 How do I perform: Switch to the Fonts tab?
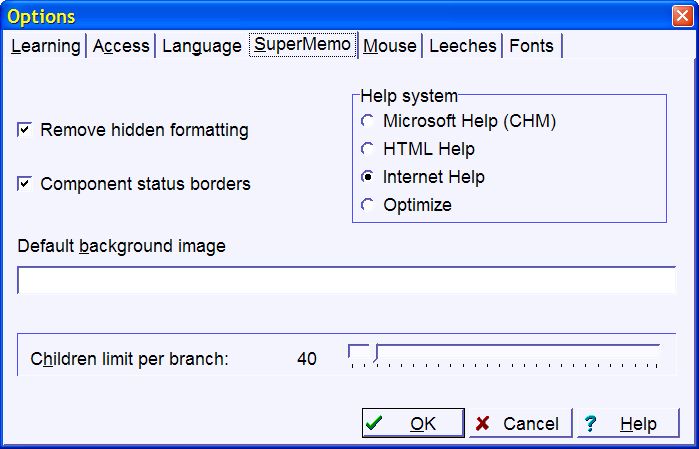pyautogui.click(x=531, y=45)
